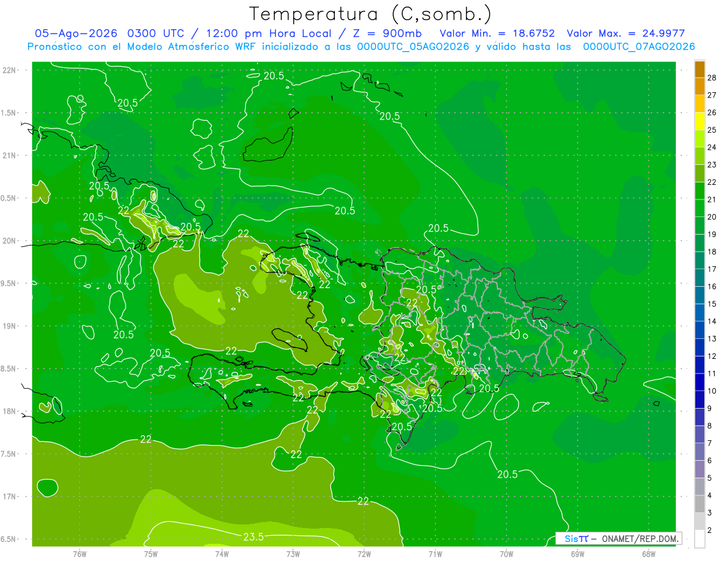Click the "19N" latitude axis label
Image resolution: width=728 pixels, height=562 pixels.
10,326
